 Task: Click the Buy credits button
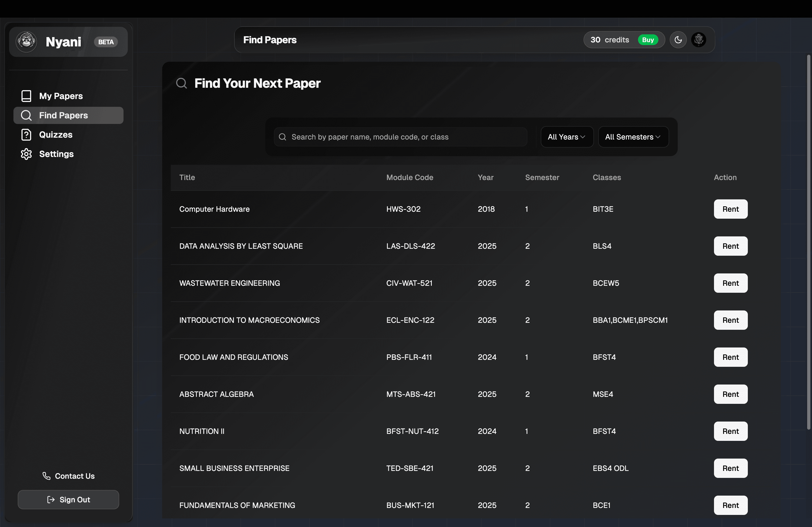coord(648,39)
